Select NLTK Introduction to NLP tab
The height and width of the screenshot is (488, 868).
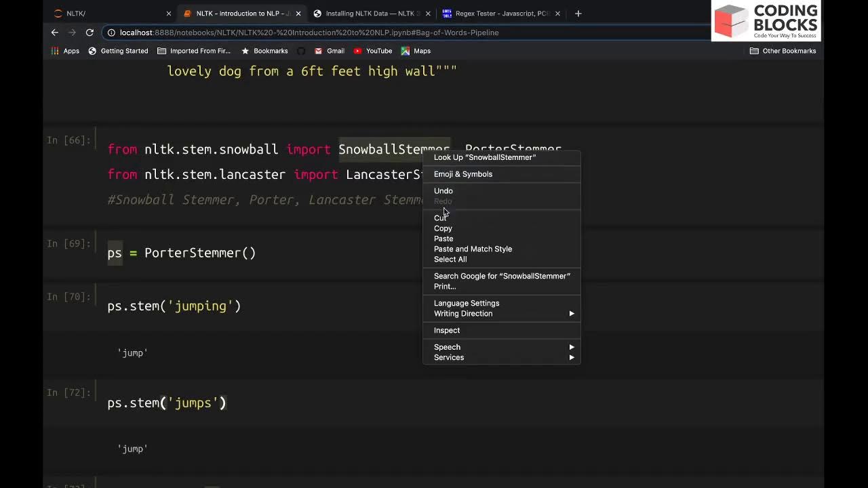241,14
